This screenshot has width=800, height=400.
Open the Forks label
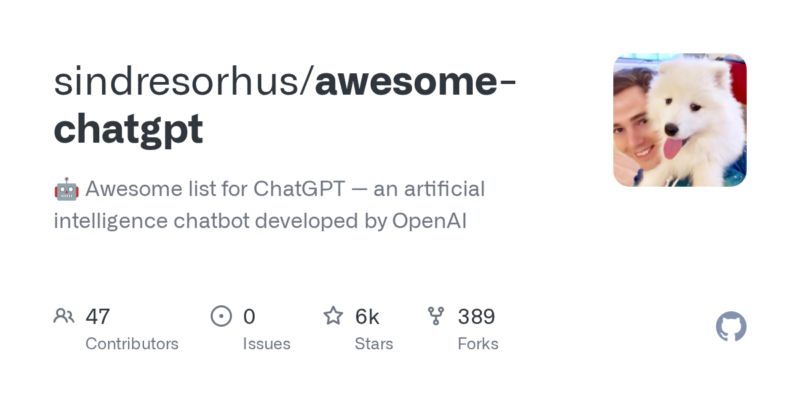478,344
